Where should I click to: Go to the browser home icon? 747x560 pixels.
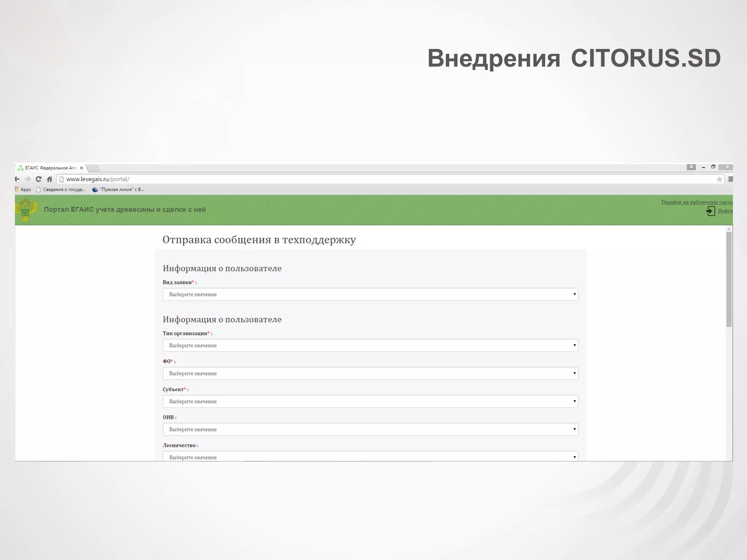[x=50, y=179]
